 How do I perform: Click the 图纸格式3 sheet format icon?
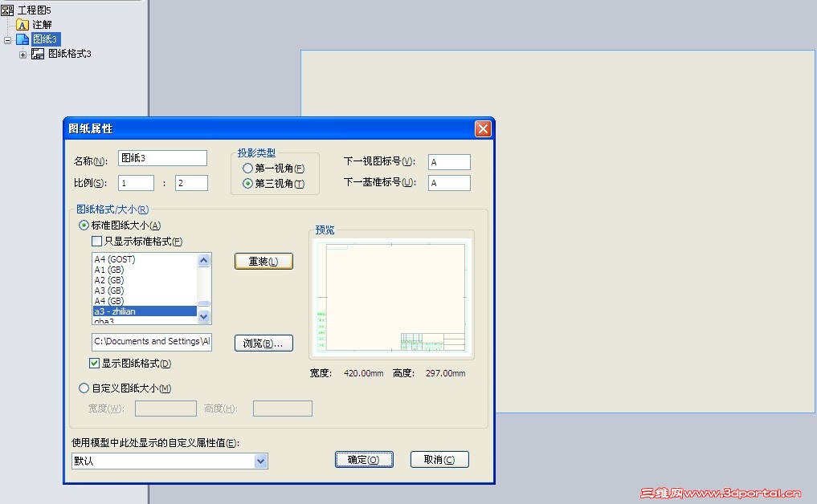click(x=38, y=54)
